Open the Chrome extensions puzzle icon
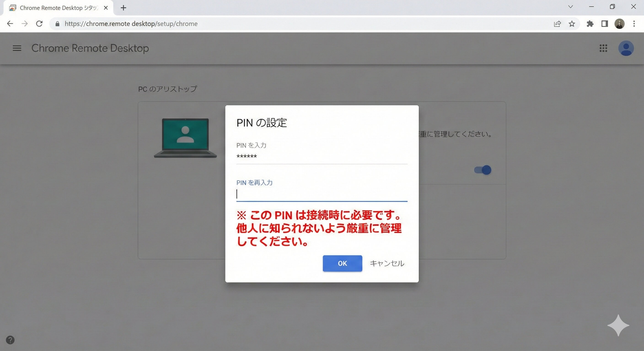 pyautogui.click(x=590, y=24)
